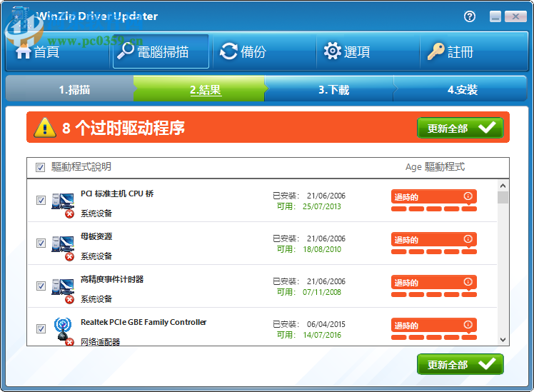The image size is (534, 392).
Task: Click the PCI 标准主机 CPU 桥 device icon
Action: pyautogui.click(x=63, y=204)
